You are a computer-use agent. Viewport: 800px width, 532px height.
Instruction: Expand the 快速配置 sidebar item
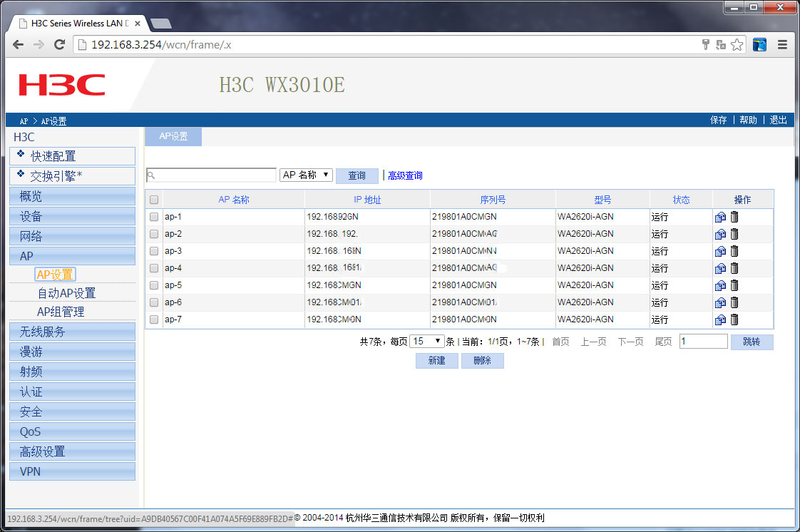73,156
